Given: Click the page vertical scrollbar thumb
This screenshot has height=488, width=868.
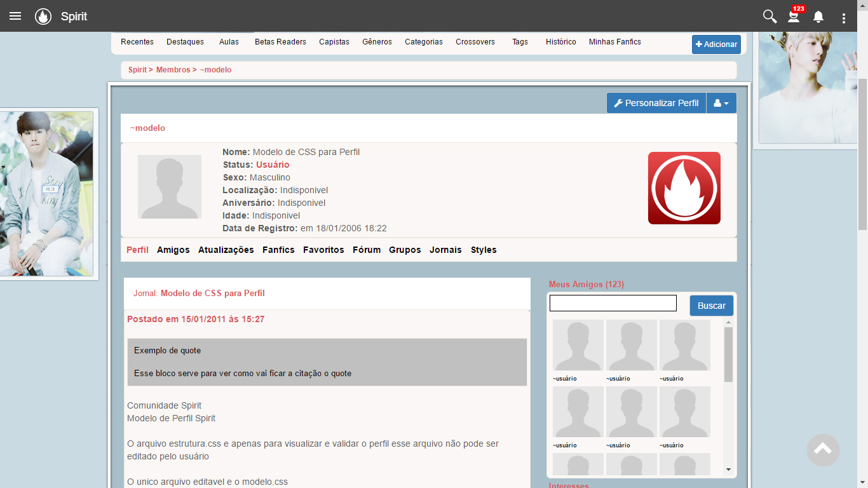Looking at the screenshot, I should pyautogui.click(x=862, y=154).
